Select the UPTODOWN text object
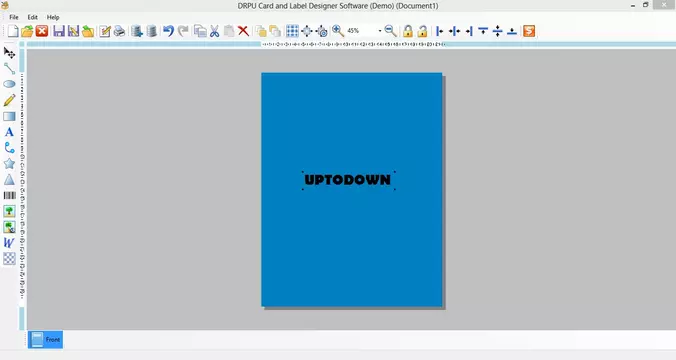The width and height of the screenshot is (676, 360). click(x=348, y=180)
